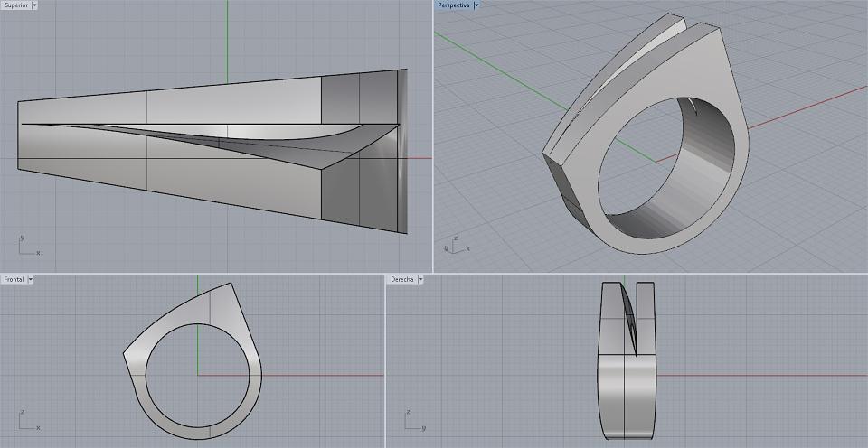The height and width of the screenshot is (448, 868).
Task: Click the Superior viewport title label
Action: pos(16,5)
